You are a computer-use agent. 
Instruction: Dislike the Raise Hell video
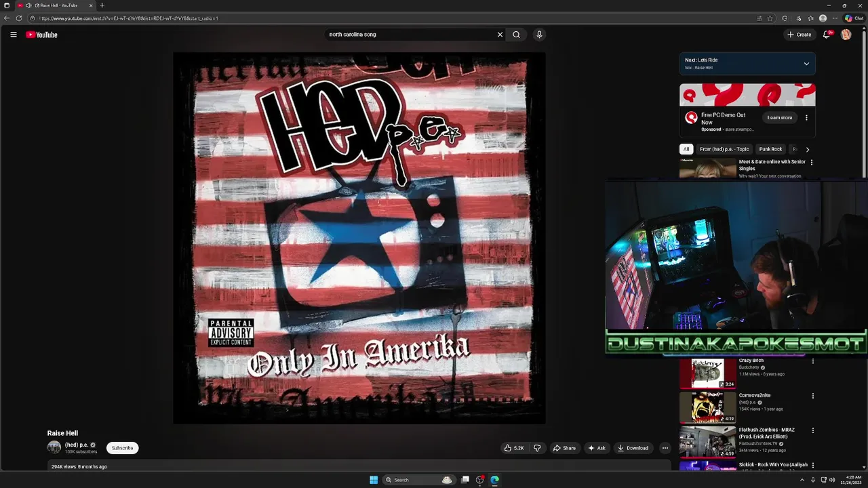[x=536, y=448]
